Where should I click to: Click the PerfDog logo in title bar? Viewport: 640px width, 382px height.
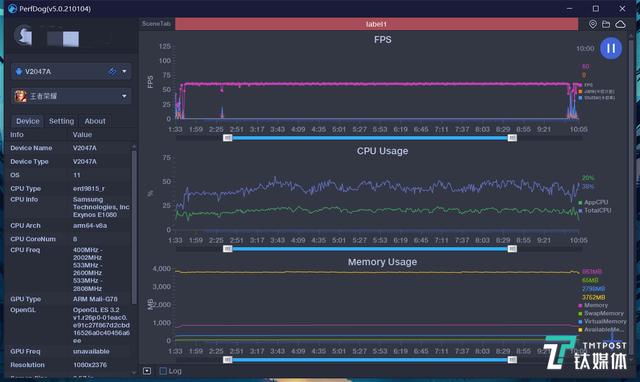12,9
